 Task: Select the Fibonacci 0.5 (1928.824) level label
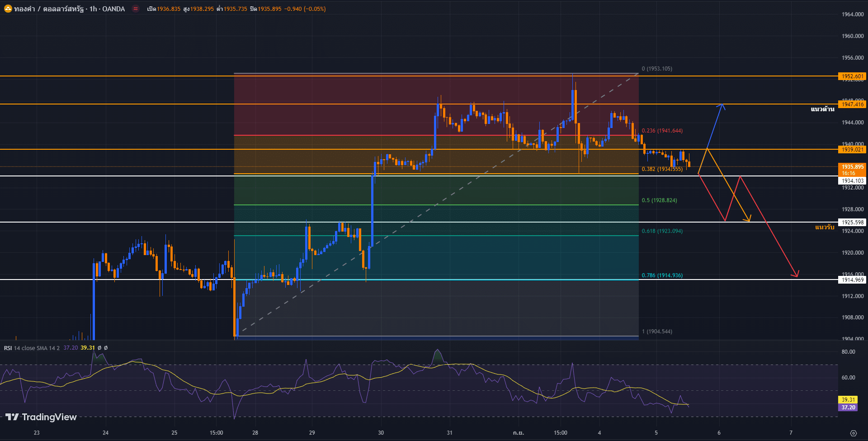click(659, 200)
